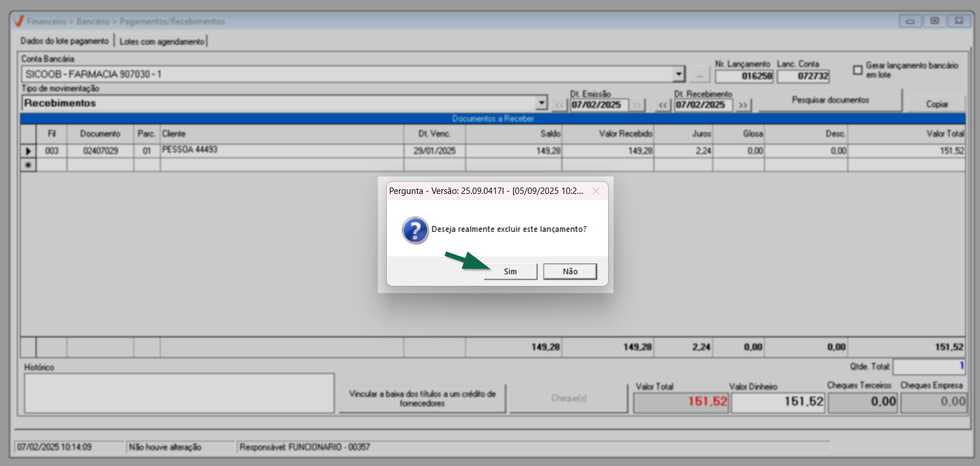This screenshot has height=466, width=980.
Task: Click the Cheques Empresa field
Action: (934, 402)
